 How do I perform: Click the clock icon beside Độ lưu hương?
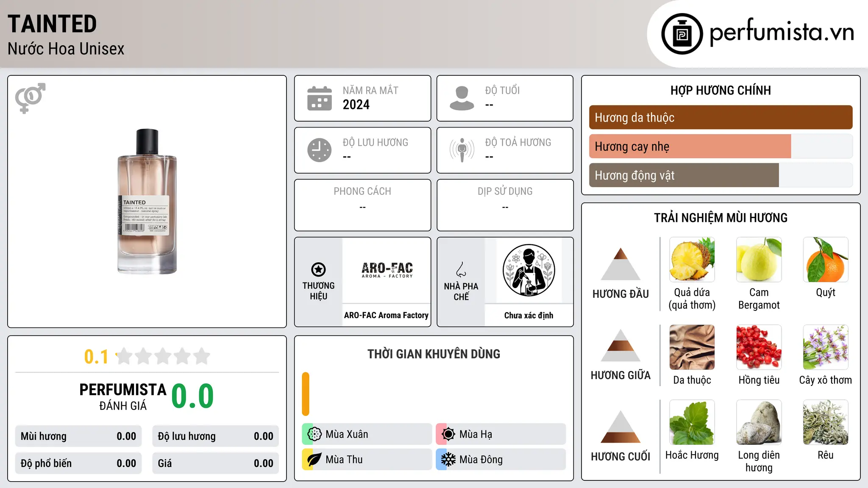click(320, 150)
